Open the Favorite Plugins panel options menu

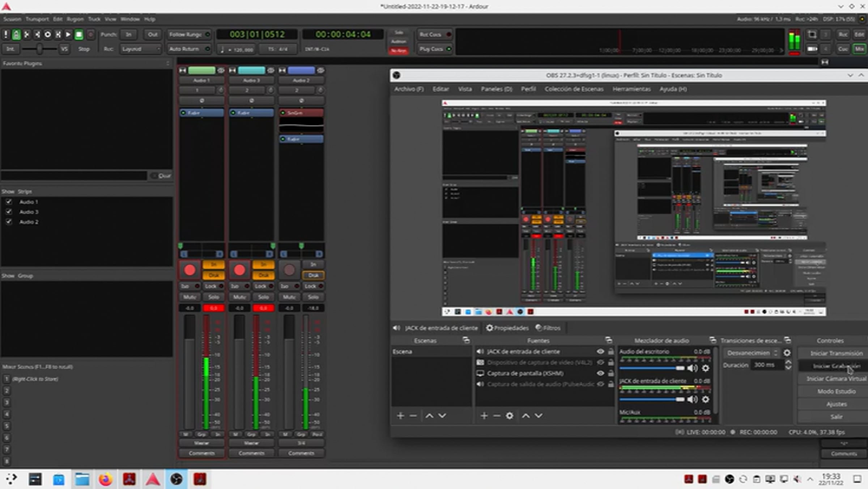[167, 63]
